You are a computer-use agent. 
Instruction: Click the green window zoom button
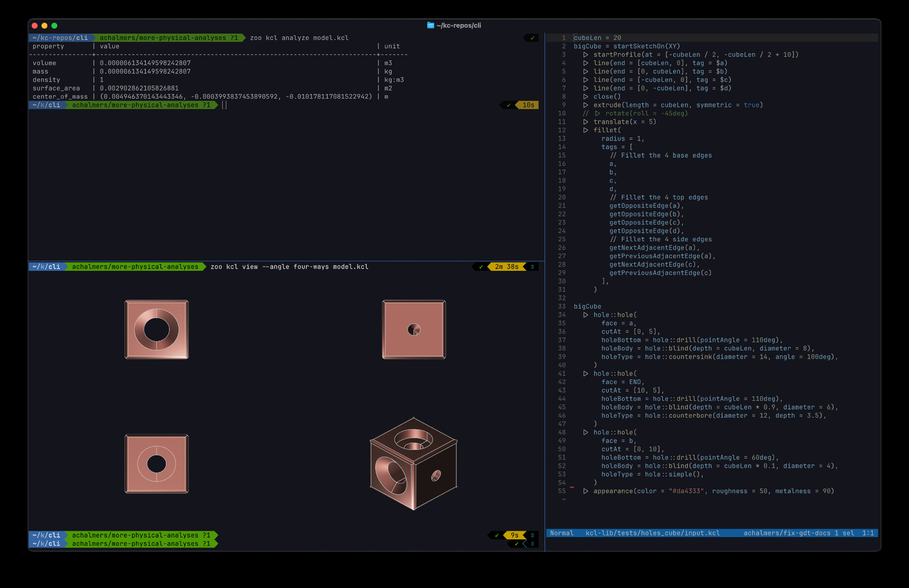coord(55,26)
